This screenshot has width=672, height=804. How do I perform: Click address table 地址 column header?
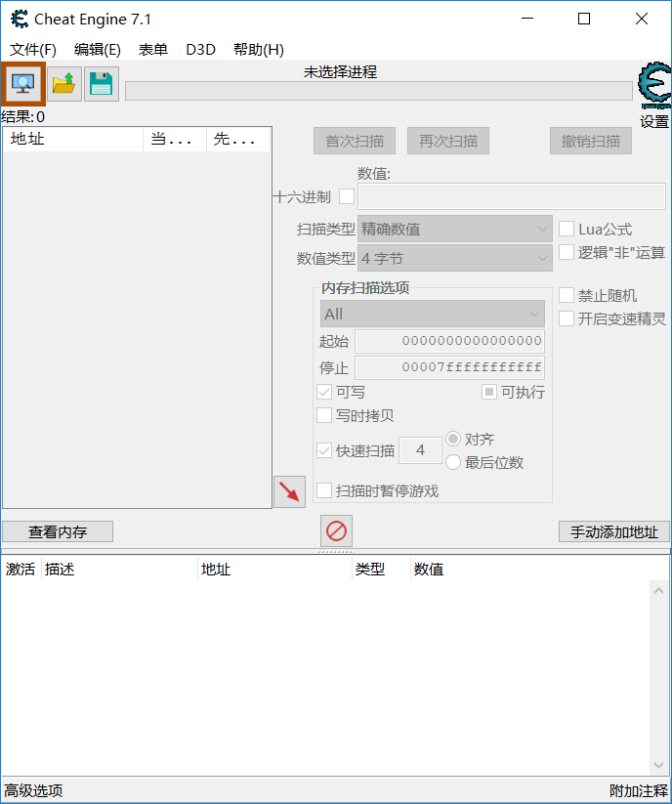[x=274, y=570]
